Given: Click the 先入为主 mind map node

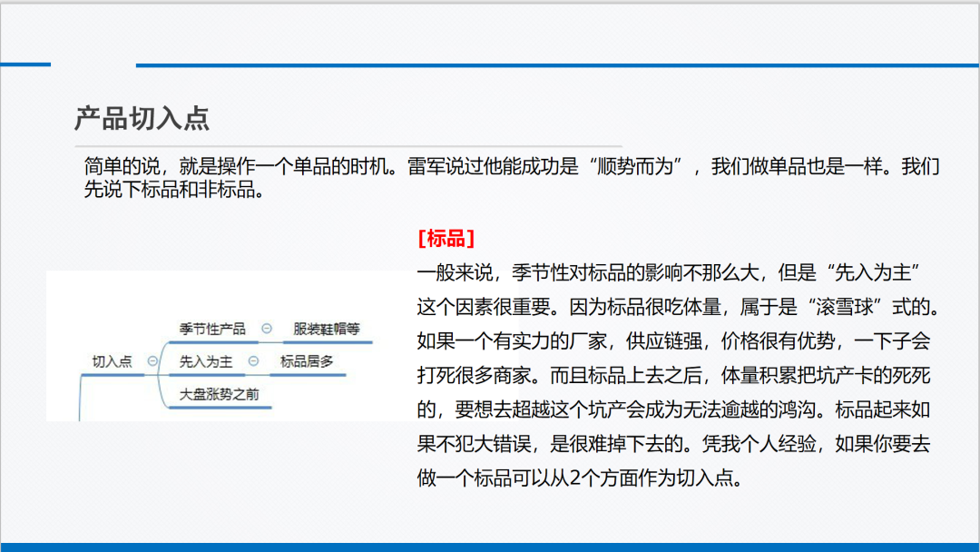Looking at the screenshot, I should pyautogui.click(x=206, y=361).
